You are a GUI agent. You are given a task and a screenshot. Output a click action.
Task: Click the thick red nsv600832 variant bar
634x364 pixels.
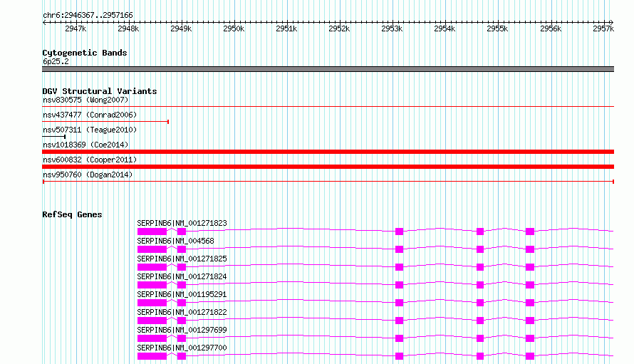point(328,167)
